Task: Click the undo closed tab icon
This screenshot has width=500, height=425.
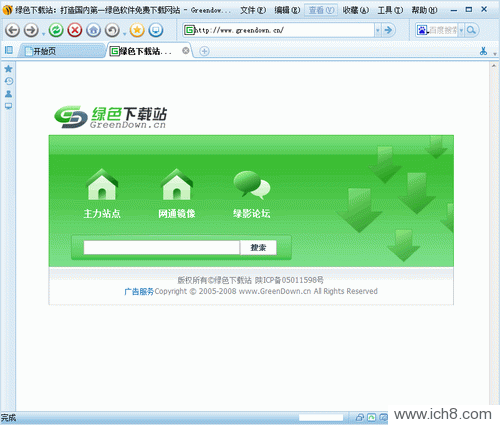Action: click(x=112, y=30)
